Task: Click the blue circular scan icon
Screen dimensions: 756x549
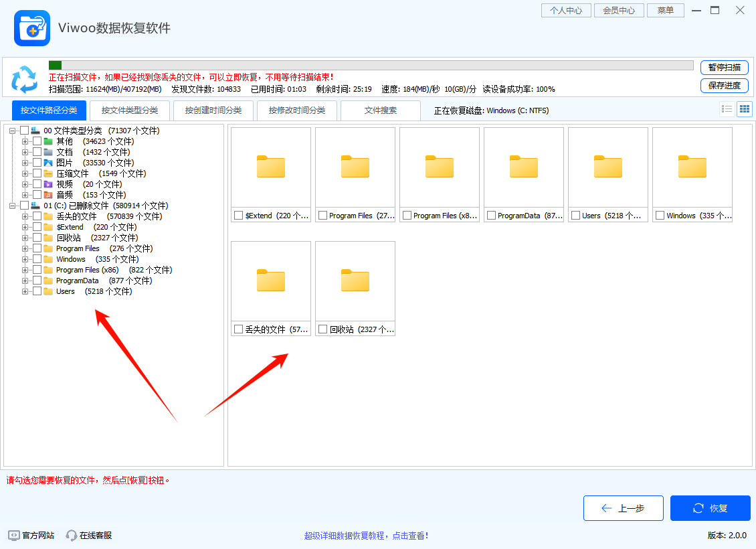Action: pos(25,80)
